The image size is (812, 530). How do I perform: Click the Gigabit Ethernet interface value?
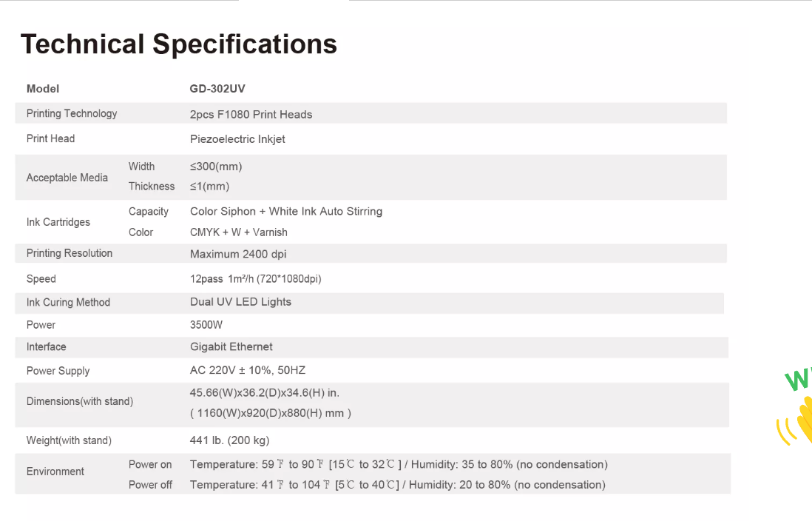(231, 346)
